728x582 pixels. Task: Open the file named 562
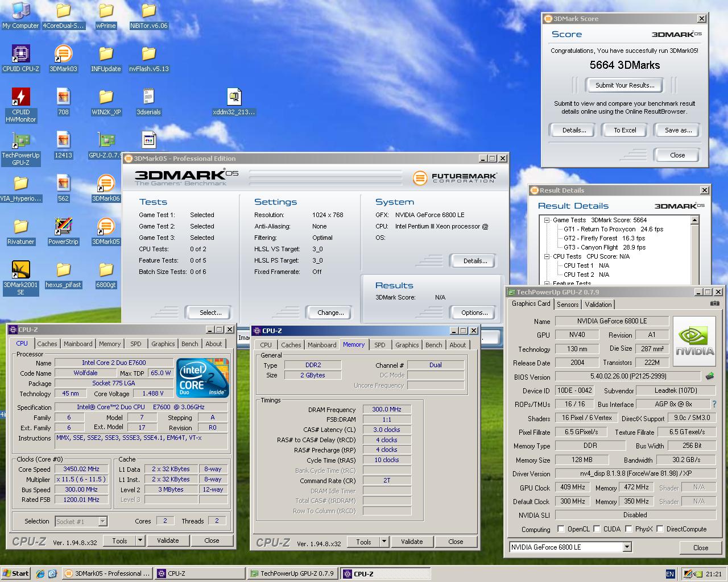(63, 188)
